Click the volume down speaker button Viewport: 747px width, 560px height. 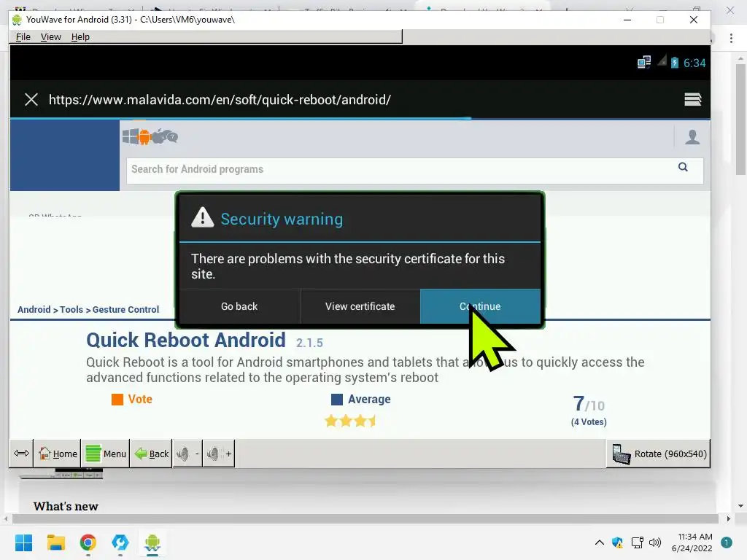point(187,454)
